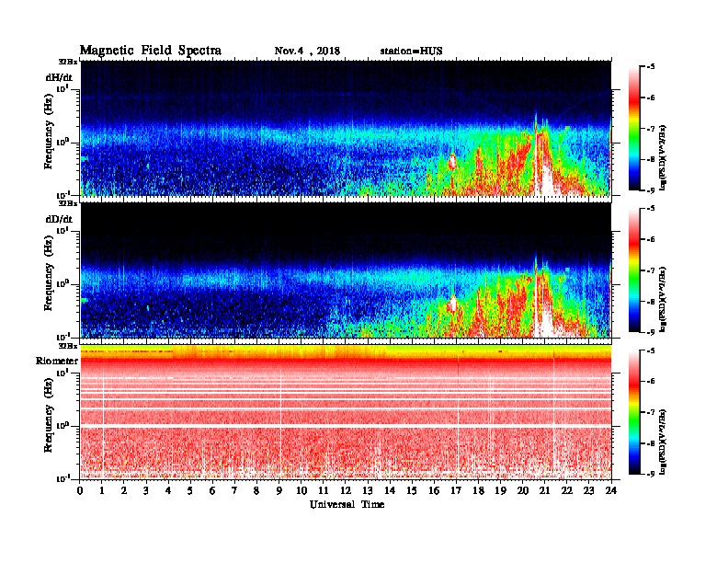Click the "-7" tick on the dD/dt color bar
Viewport: 728px width, 563px height.
651,270
